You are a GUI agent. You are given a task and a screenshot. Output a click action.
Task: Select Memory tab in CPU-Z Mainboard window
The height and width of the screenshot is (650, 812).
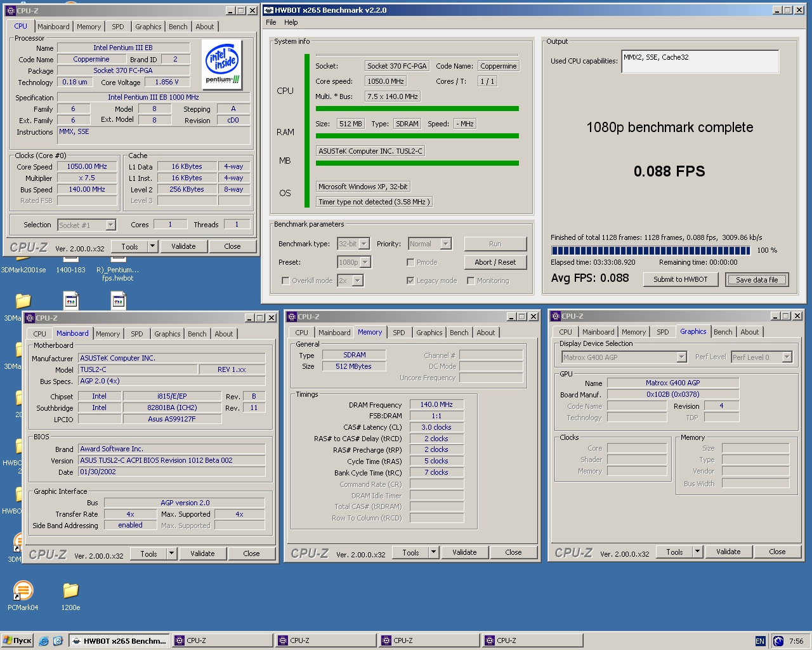pos(108,334)
